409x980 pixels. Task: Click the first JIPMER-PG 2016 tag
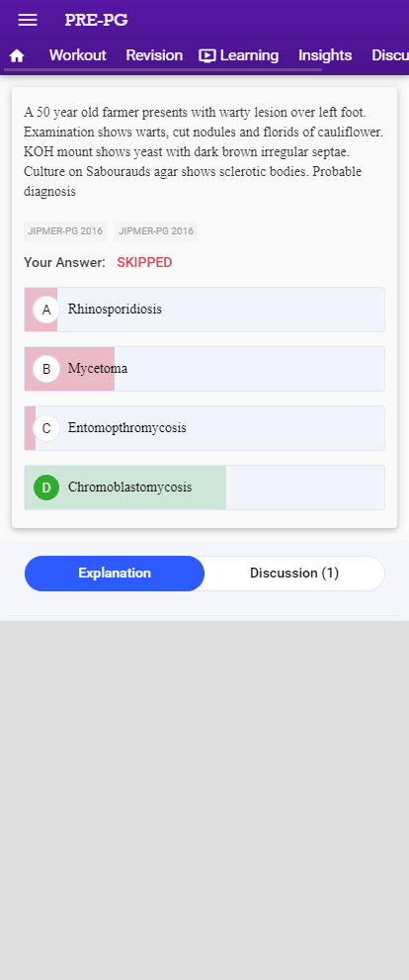point(65,231)
